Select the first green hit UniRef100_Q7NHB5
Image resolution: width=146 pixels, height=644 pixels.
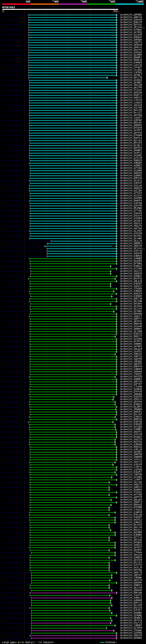pyautogui.click(x=131, y=259)
